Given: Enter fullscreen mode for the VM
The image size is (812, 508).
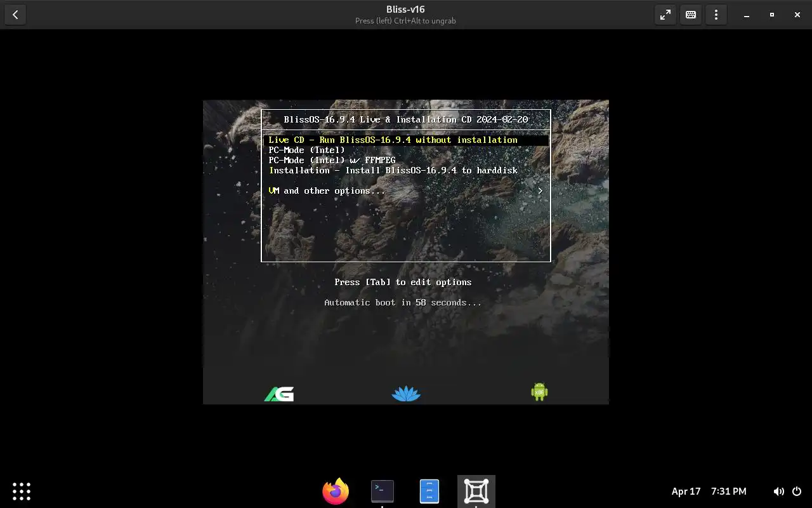Looking at the screenshot, I should point(665,15).
